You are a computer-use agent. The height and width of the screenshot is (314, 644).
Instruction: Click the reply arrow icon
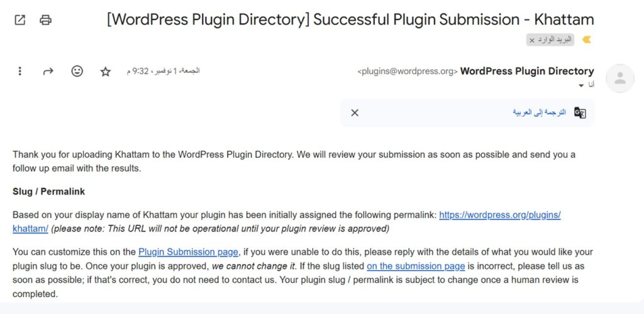[48, 72]
